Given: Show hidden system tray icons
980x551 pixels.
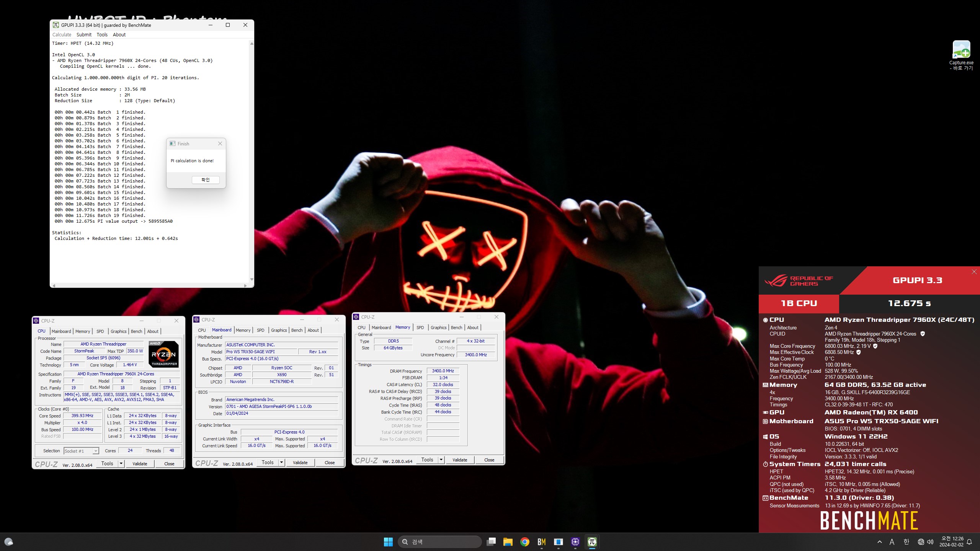Looking at the screenshot, I should click(x=880, y=542).
